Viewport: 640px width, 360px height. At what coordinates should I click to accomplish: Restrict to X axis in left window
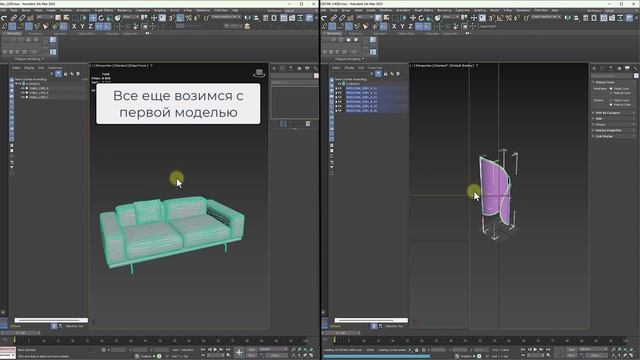74,27
